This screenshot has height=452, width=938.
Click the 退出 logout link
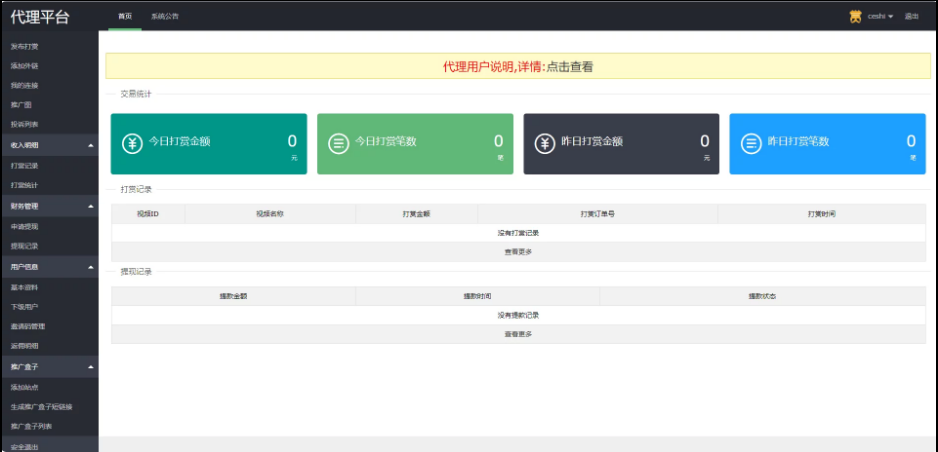911,16
